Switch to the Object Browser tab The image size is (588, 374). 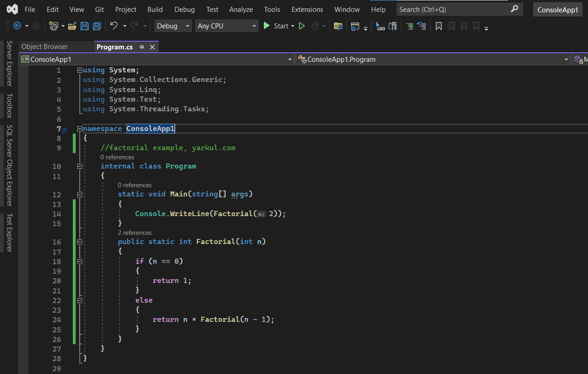click(44, 47)
